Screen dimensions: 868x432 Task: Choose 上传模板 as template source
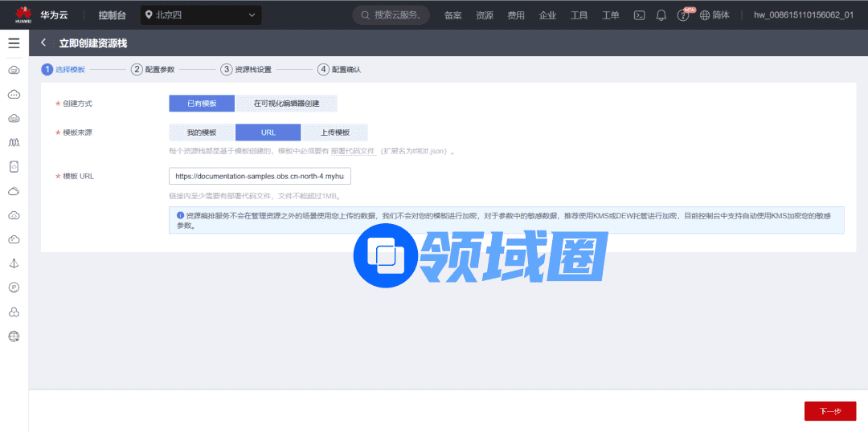(334, 132)
